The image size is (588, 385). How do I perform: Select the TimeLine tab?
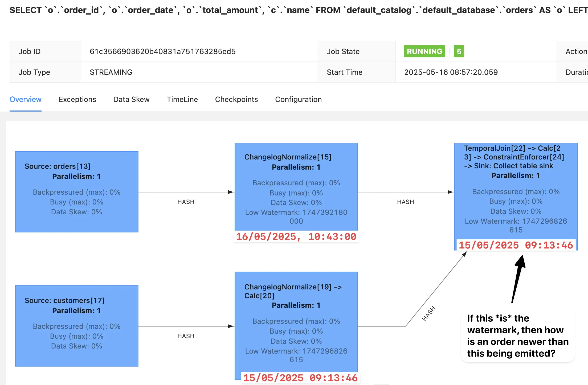[x=182, y=99]
